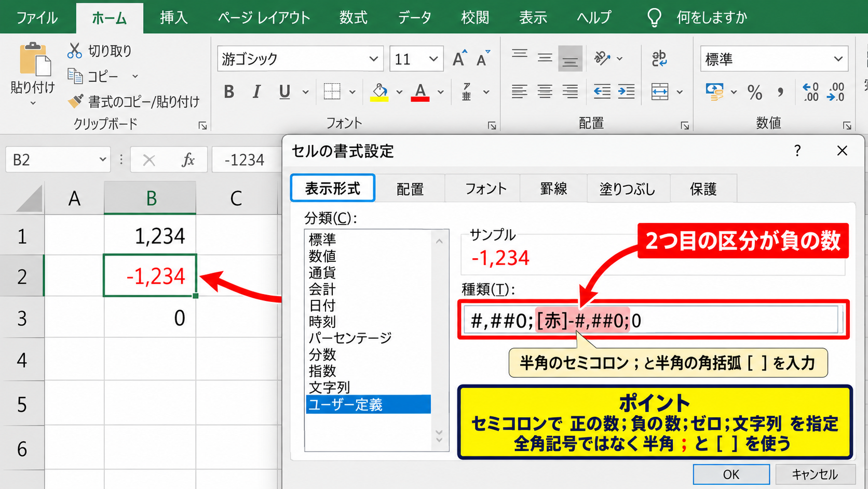Screen dimensions: 868x489
Task: Open the 挿入 ribbon tab
Action: tap(173, 17)
